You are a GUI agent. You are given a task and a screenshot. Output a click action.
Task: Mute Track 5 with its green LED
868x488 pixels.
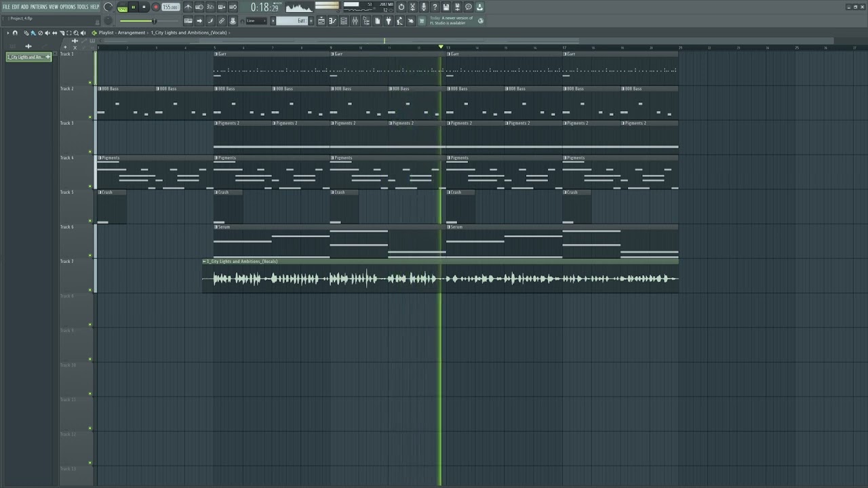click(x=90, y=221)
